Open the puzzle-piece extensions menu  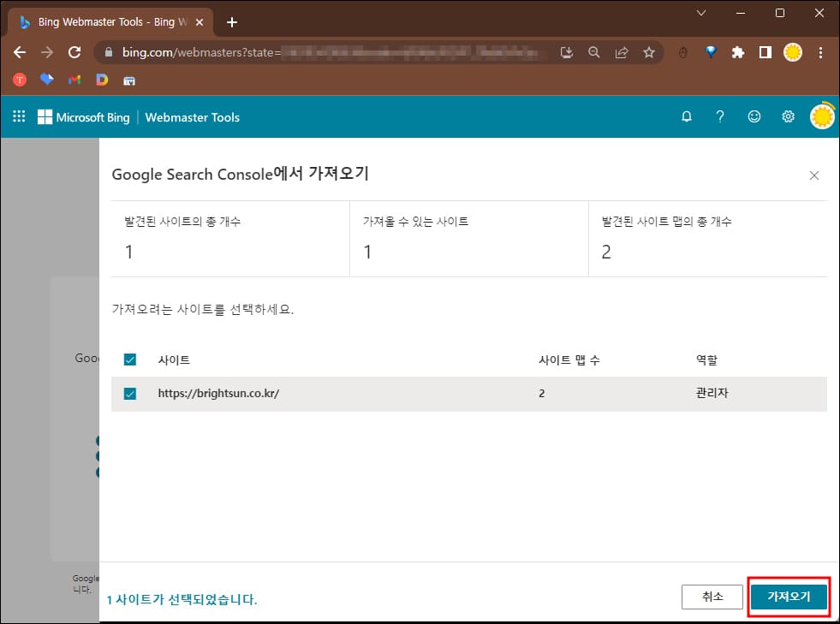coord(738,52)
